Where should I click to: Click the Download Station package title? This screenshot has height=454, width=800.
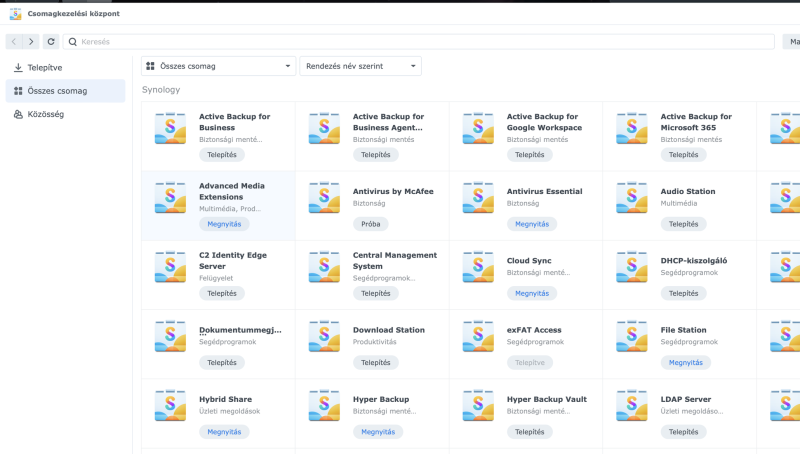(389, 330)
